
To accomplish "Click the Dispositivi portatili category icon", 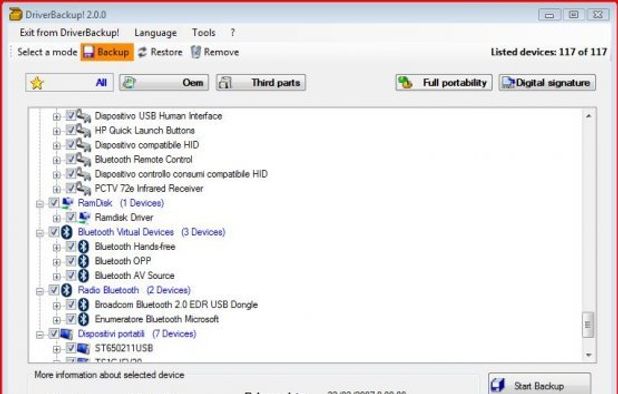I will 67,334.
